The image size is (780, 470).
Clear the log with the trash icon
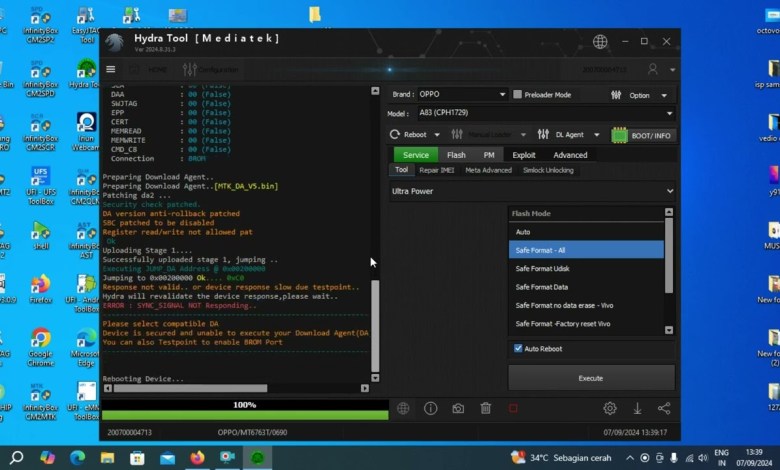coord(485,408)
